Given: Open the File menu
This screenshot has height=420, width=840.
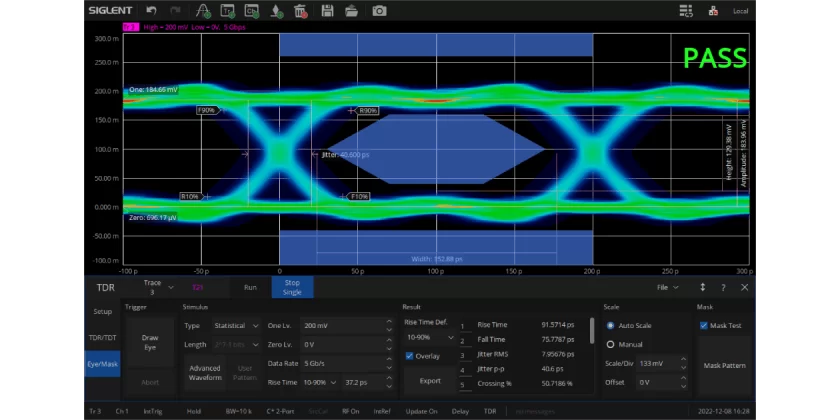Looking at the screenshot, I should pyautogui.click(x=665, y=287).
